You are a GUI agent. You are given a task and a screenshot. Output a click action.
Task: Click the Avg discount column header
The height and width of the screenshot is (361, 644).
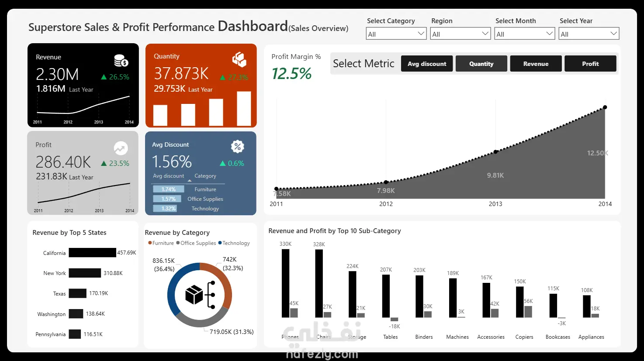pyautogui.click(x=168, y=176)
